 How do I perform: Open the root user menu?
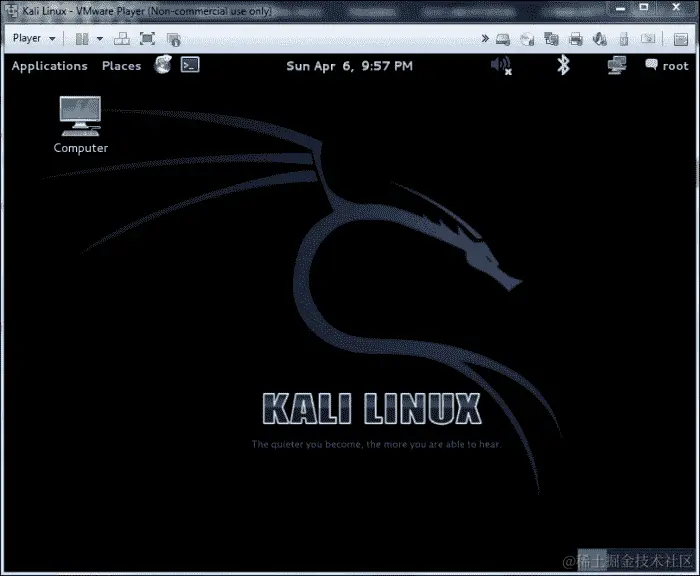pos(667,66)
